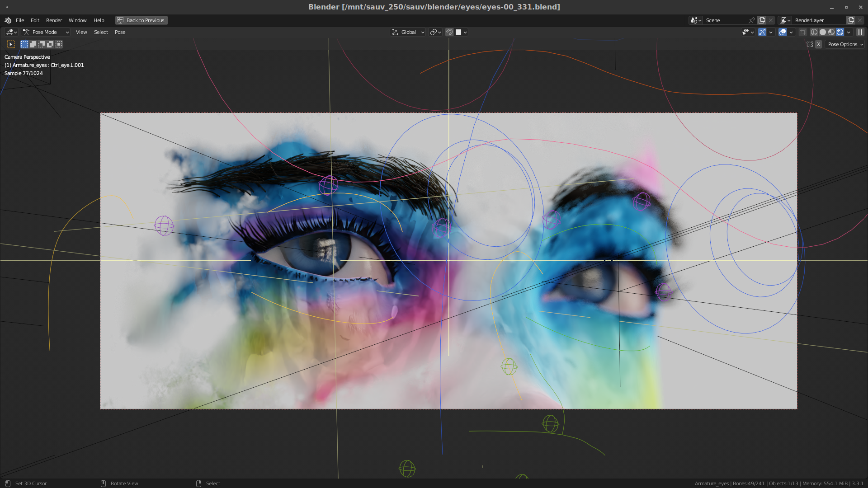Screen dimensions: 868x488
Task: Open the Pose menu
Action: click(120, 32)
